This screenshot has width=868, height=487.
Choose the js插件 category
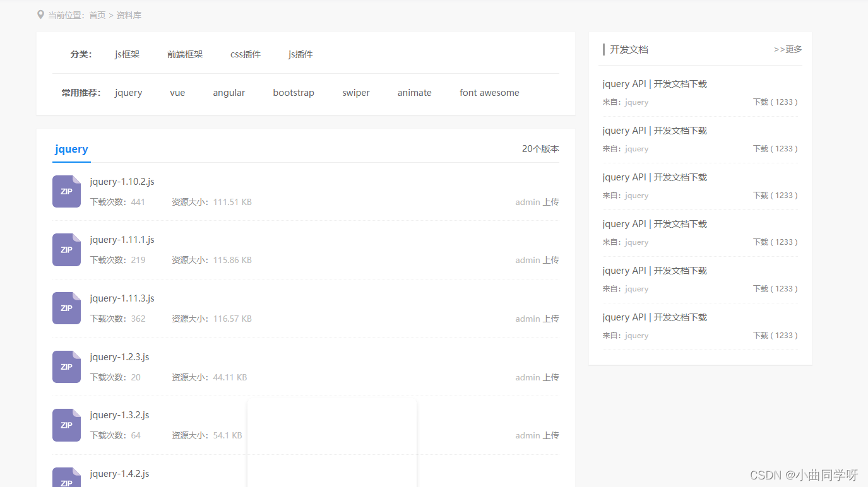[x=300, y=54]
